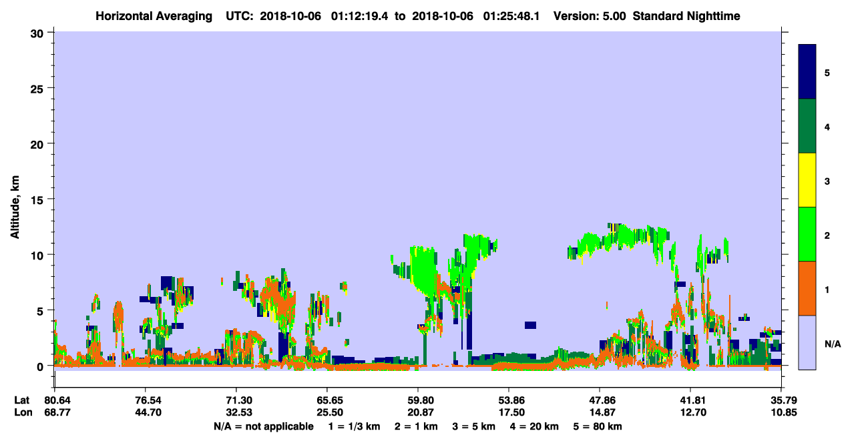The height and width of the screenshot is (445, 868).
Task: Click the lavender N/A swatch in legend
Action: (x=807, y=342)
